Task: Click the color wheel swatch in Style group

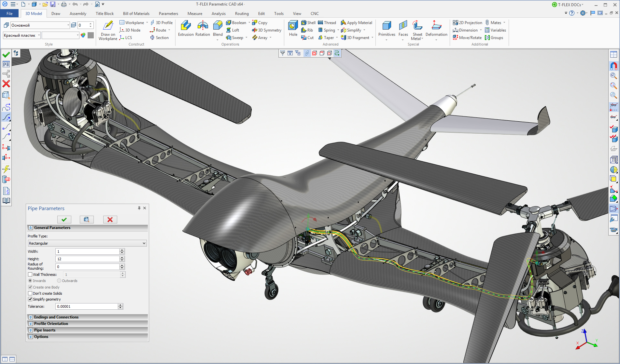Action: point(83,35)
